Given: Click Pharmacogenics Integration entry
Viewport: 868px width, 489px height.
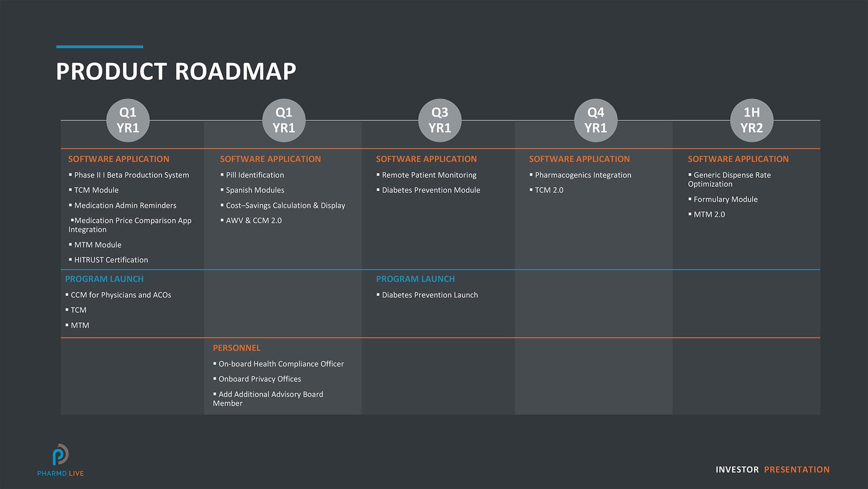Looking at the screenshot, I should tap(583, 175).
